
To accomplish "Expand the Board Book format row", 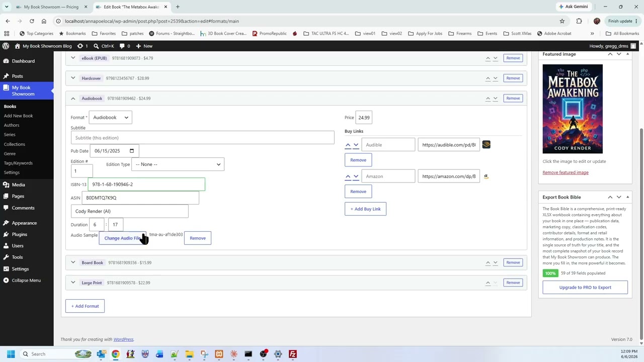I will pos(73,262).
